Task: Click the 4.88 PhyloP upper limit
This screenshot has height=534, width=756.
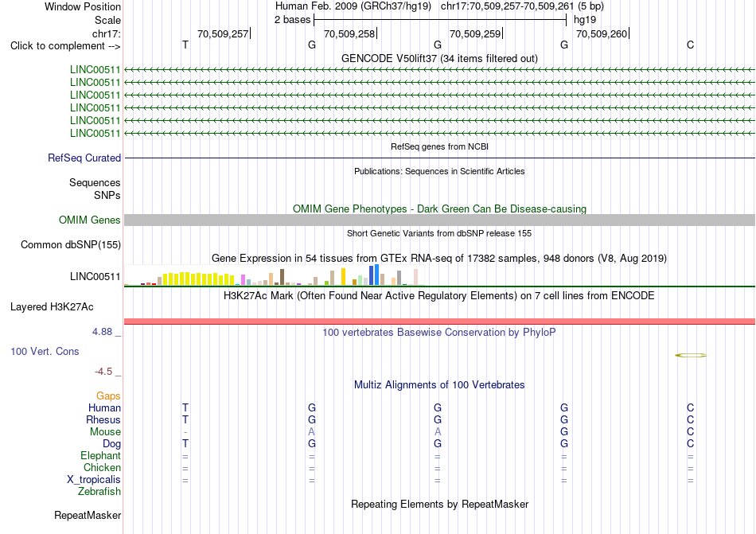Action: (x=102, y=332)
